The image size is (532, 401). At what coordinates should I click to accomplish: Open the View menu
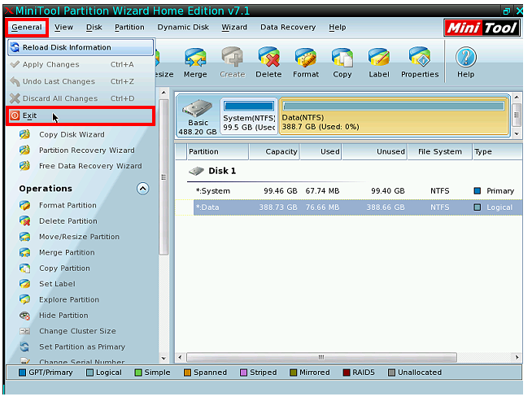(x=63, y=27)
